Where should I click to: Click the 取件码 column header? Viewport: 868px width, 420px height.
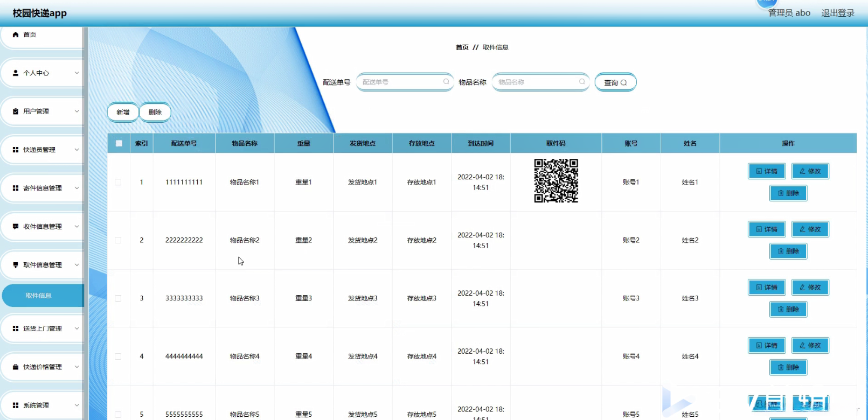click(556, 143)
